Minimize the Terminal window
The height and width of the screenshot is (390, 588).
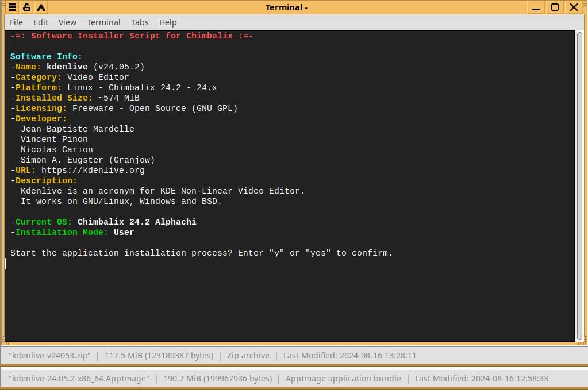point(536,7)
